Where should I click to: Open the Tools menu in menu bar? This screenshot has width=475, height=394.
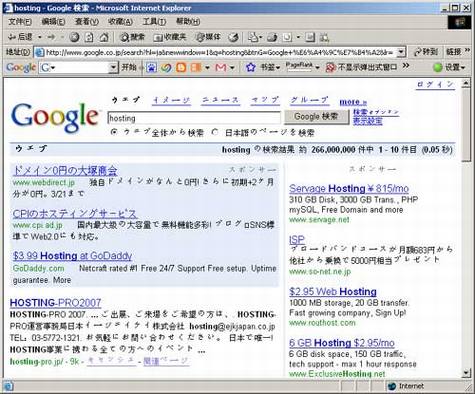(154, 22)
